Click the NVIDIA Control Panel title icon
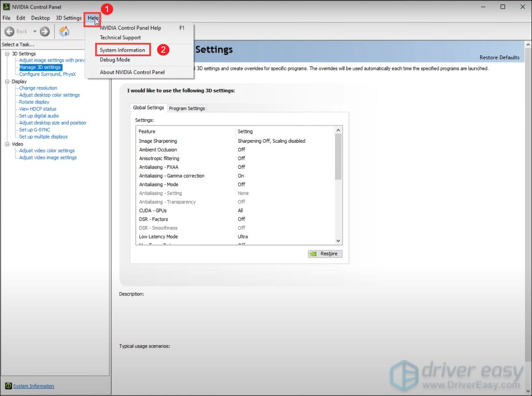The image size is (532, 396). point(6,7)
